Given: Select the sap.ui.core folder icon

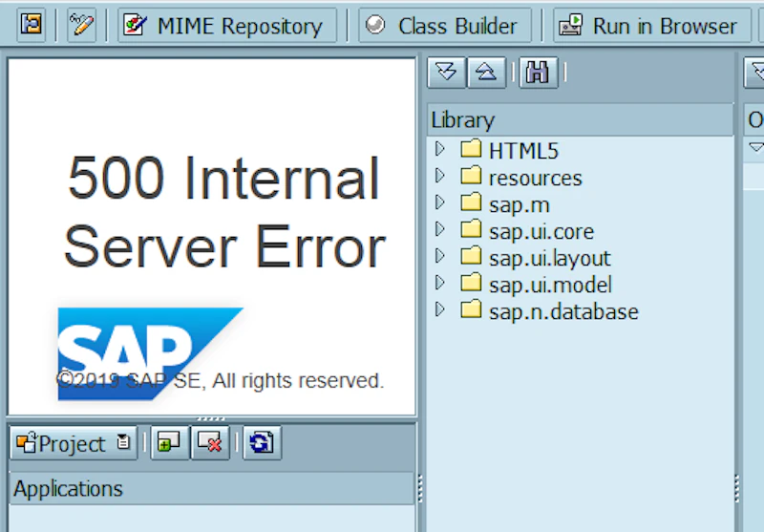Looking at the screenshot, I should [x=471, y=229].
